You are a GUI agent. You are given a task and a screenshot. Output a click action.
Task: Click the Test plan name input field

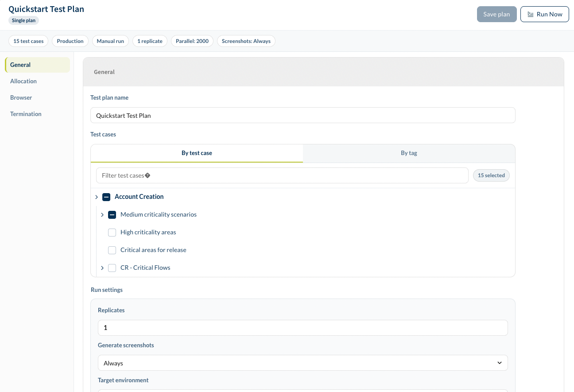[x=303, y=115]
